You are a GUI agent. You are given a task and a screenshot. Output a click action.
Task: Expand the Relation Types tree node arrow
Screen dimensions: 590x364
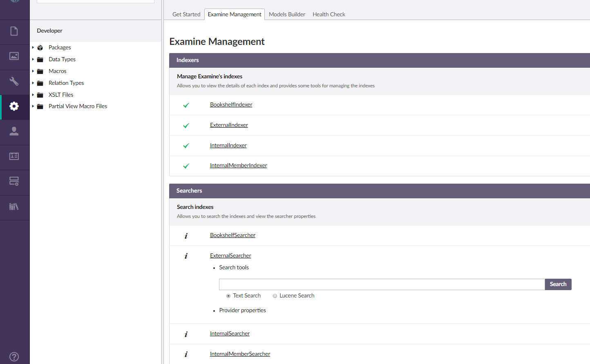[x=33, y=83]
